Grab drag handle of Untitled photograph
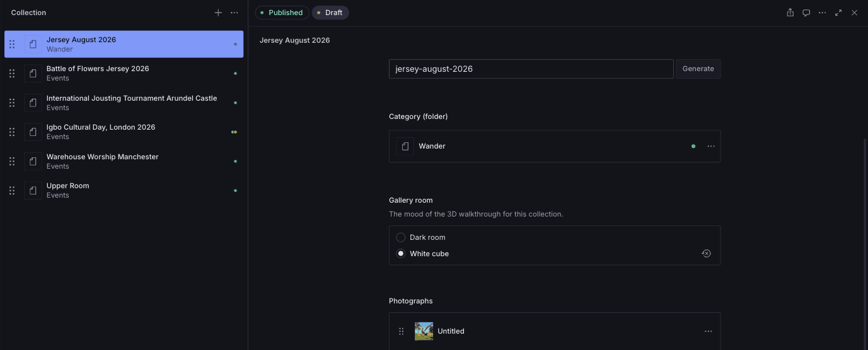Image resolution: width=868 pixels, height=350 pixels. (402, 331)
